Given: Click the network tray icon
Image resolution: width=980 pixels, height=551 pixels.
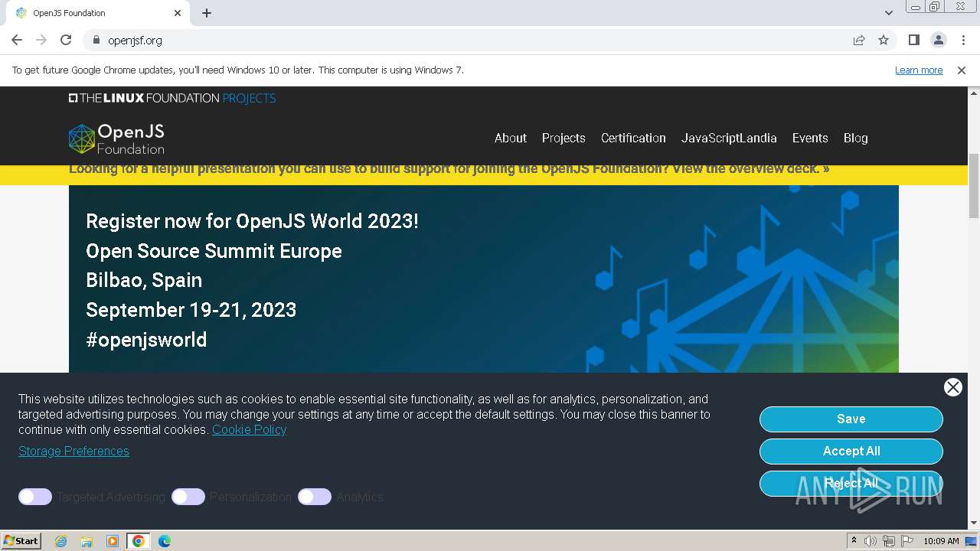Looking at the screenshot, I should [889, 541].
